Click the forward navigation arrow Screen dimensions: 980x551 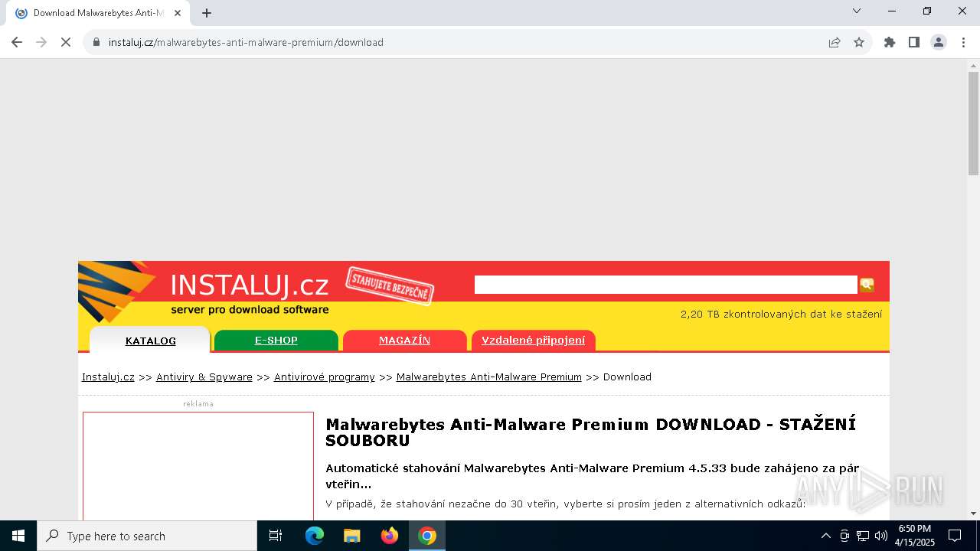pyautogui.click(x=41, y=42)
